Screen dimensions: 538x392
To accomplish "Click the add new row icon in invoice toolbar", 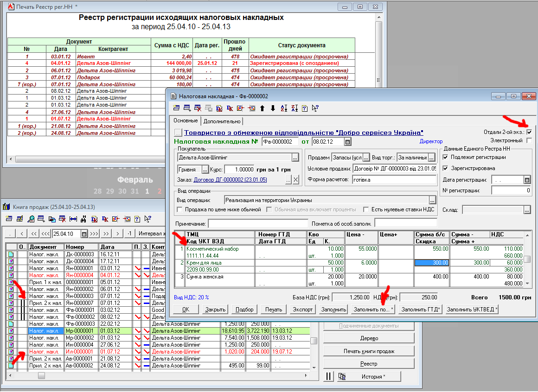I will pyautogui.click(x=187, y=108).
